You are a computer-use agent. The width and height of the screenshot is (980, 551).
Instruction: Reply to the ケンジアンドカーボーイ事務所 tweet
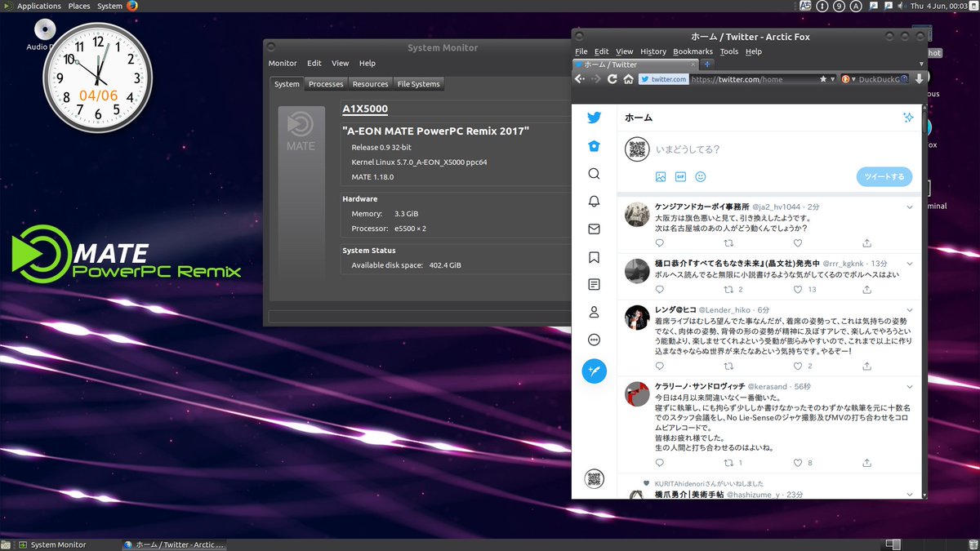tap(660, 243)
